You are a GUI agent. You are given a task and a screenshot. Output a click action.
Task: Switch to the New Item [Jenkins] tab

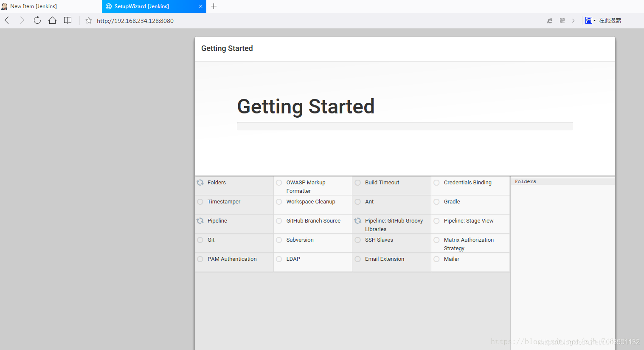(51, 6)
